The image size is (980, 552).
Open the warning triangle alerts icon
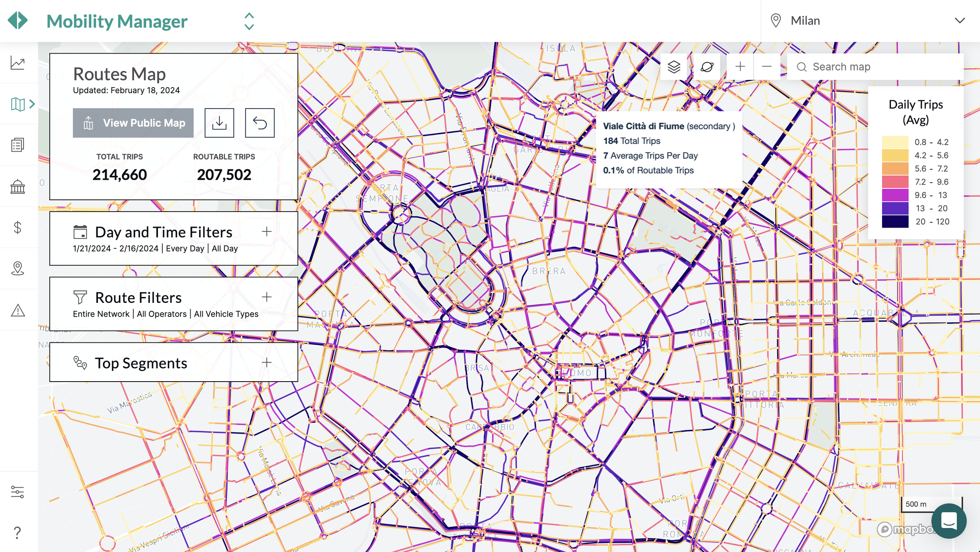pos(18,310)
